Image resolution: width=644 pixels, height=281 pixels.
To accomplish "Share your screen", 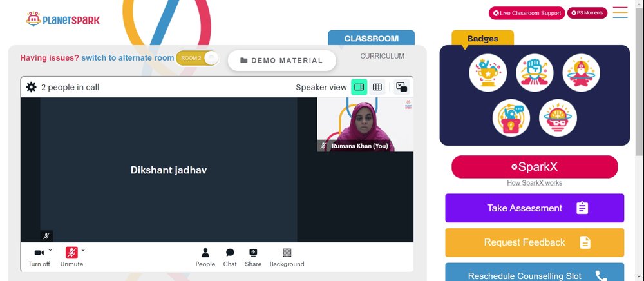I will click(x=253, y=258).
